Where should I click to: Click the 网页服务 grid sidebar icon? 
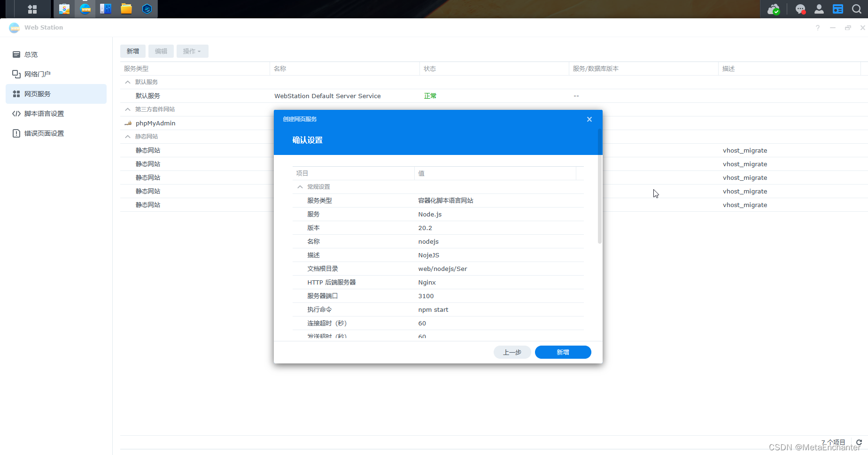click(x=16, y=94)
